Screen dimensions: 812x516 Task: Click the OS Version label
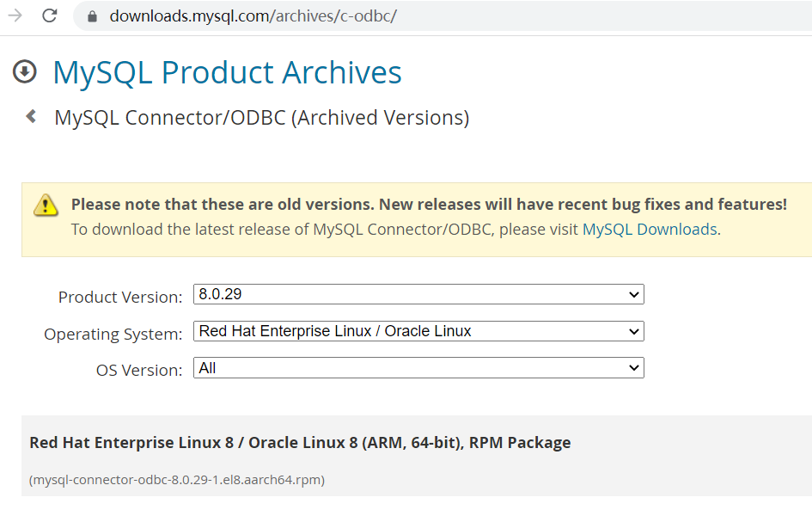coord(139,371)
